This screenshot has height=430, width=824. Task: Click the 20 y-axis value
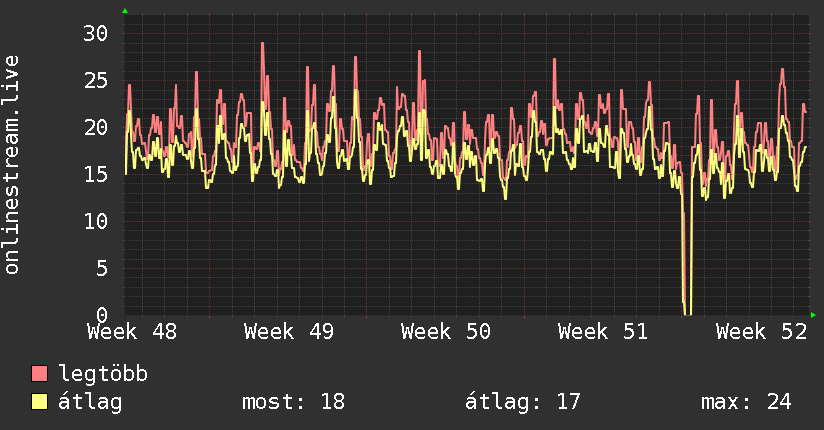[x=96, y=127]
